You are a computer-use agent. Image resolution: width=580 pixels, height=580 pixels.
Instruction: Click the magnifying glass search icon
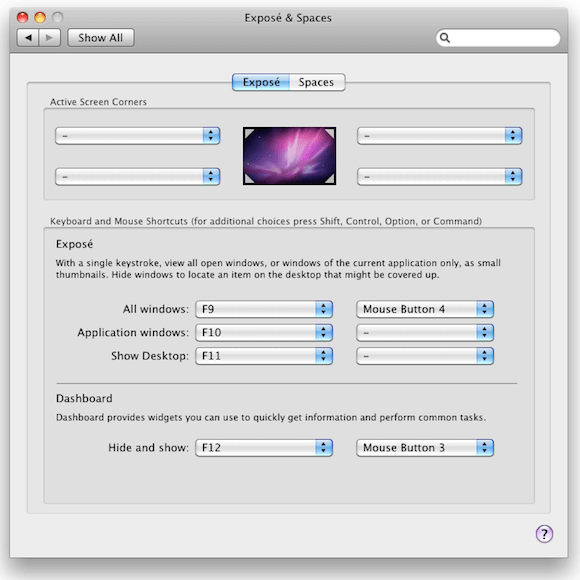pyautogui.click(x=445, y=38)
